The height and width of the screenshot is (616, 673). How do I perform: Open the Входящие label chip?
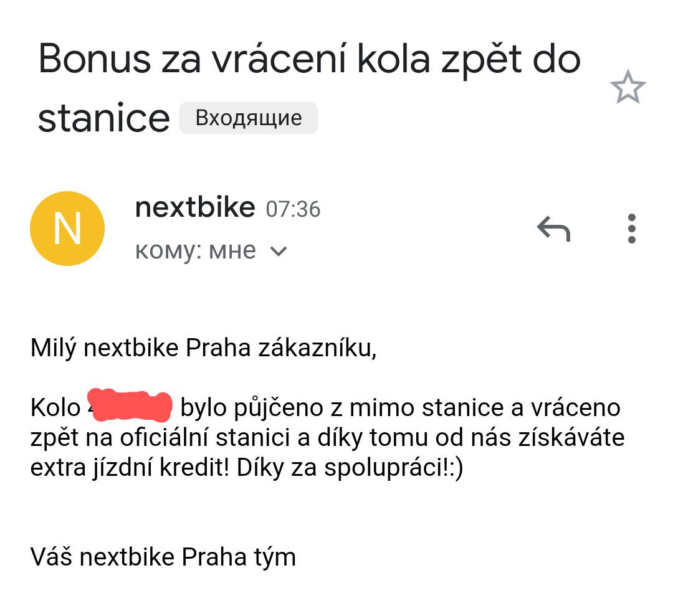tap(249, 118)
